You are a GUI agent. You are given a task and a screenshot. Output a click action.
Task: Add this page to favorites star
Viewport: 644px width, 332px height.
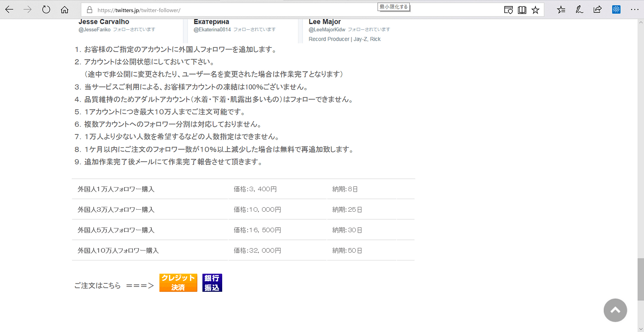(535, 10)
